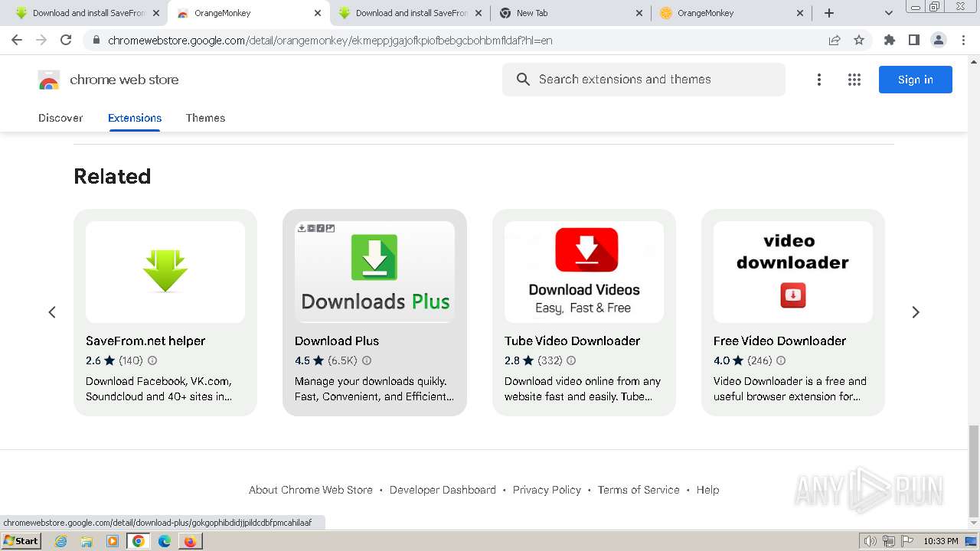Close the active OrangeMonkey tab
This screenshot has height=551, width=980.
(x=318, y=13)
